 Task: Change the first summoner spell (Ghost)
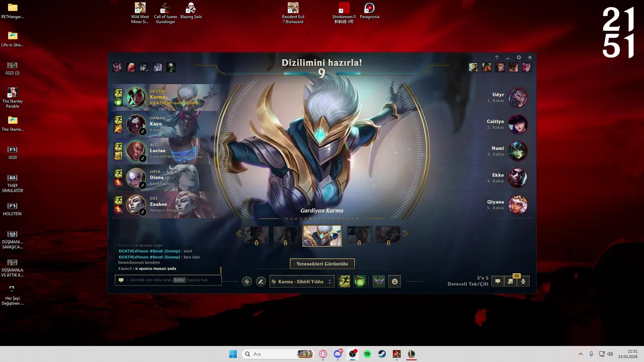click(x=344, y=282)
